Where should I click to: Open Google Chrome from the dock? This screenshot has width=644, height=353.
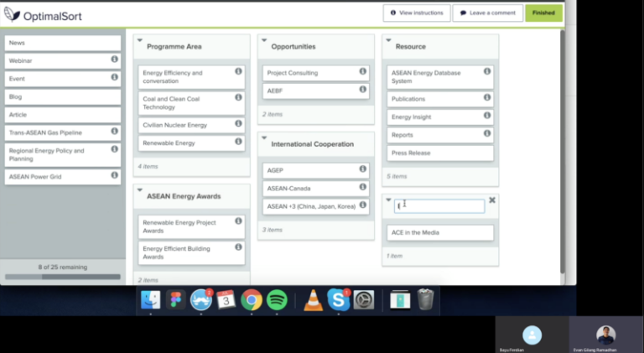point(252,299)
